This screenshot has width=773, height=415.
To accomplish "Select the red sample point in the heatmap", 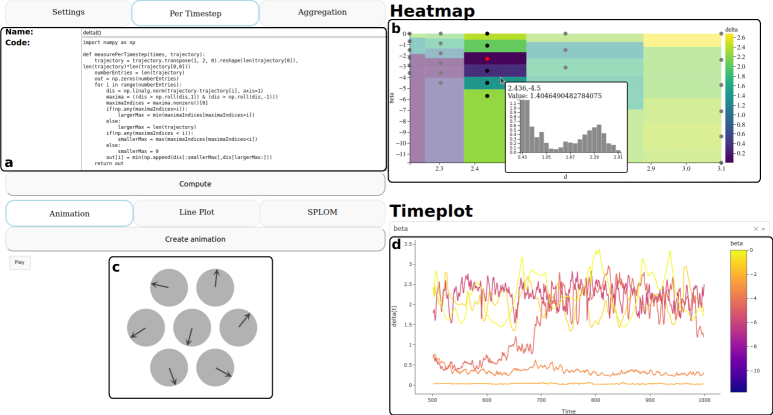I will pos(487,59).
